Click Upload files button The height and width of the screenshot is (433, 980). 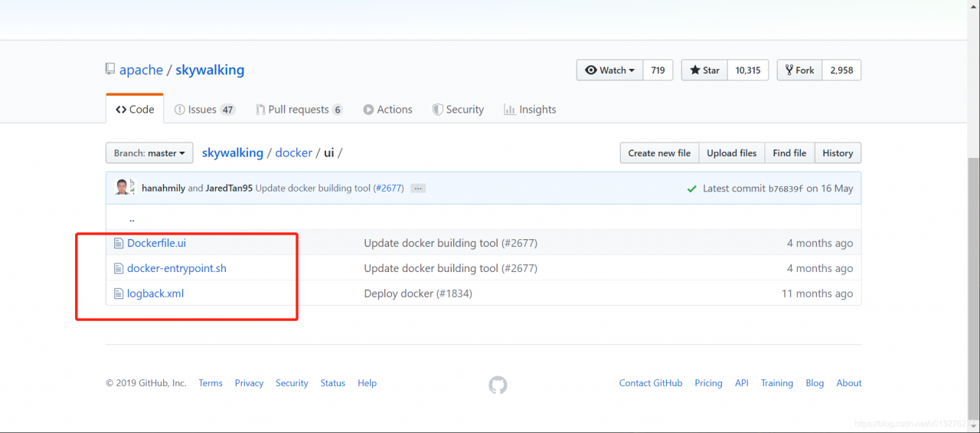731,153
